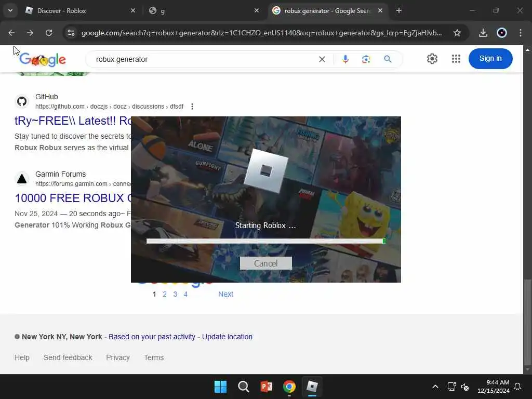Switch to the Discover - Roblox tab

click(80, 11)
